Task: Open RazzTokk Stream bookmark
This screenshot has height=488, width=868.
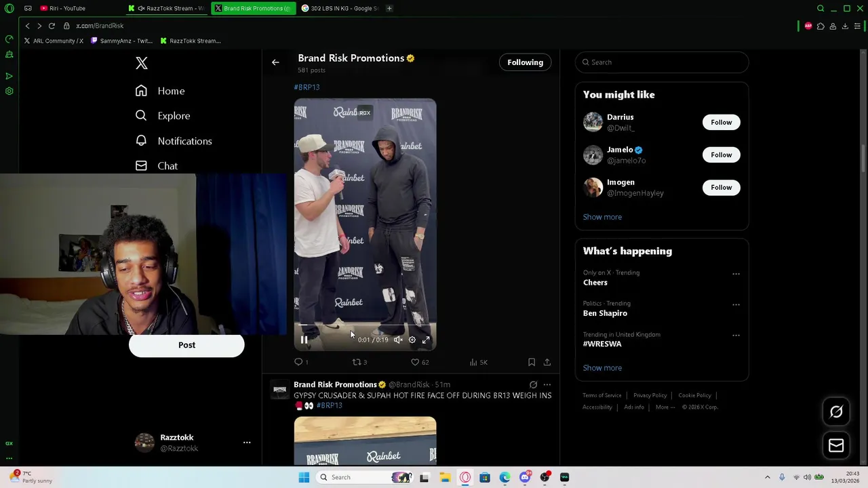Action: pyautogui.click(x=191, y=41)
